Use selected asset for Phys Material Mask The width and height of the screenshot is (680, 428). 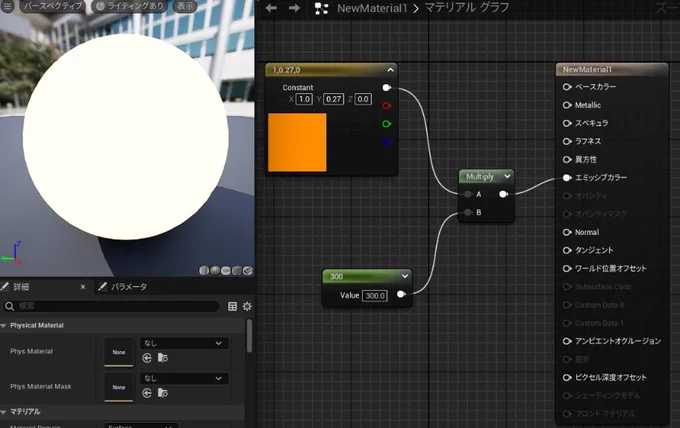point(147,393)
